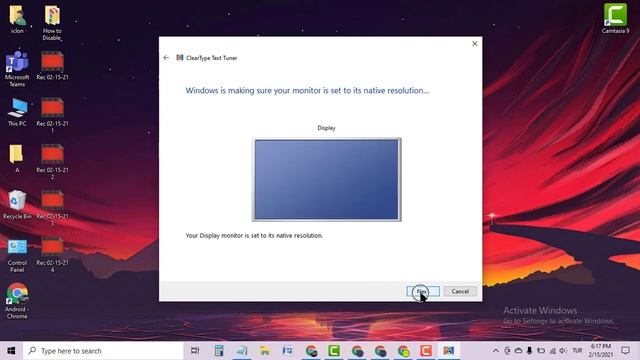The width and height of the screenshot is (640, 360).
Task: Select the Microsoft Teams desktop shortcut
Action: coord(17,69)
